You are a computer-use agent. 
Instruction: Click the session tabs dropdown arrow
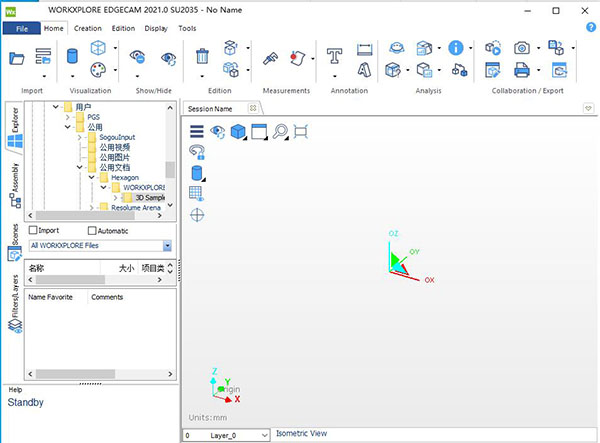click(x=589, y=108)
